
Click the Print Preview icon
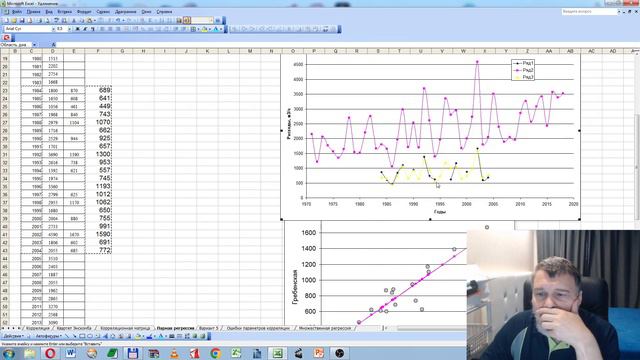47,20
